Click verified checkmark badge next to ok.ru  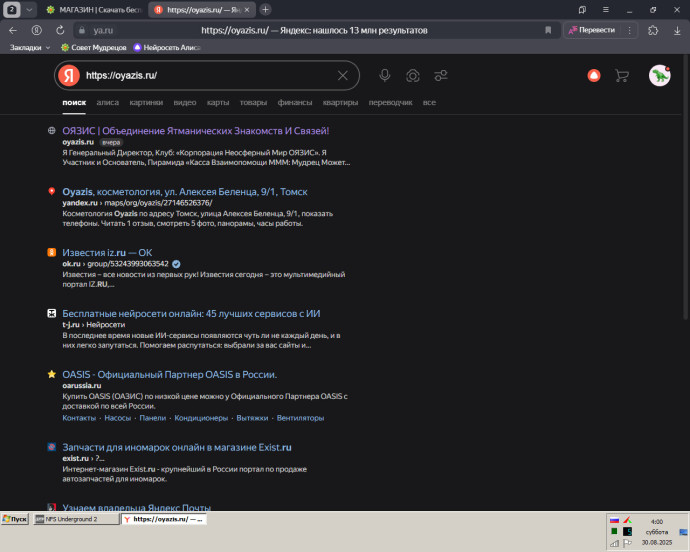176,264
